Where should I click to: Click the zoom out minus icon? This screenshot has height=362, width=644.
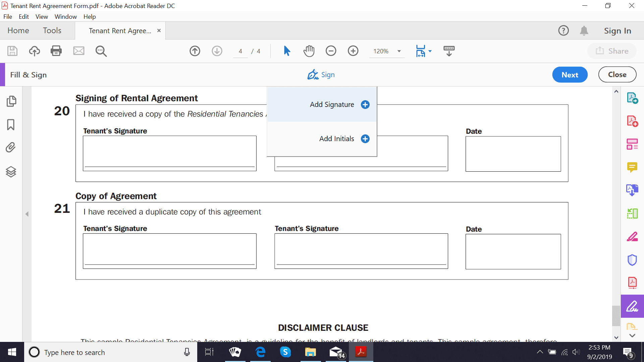tap(330, 50)
